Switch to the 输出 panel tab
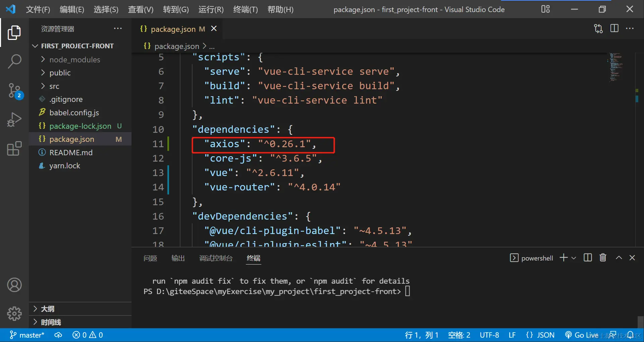 [x=178, y=258]
